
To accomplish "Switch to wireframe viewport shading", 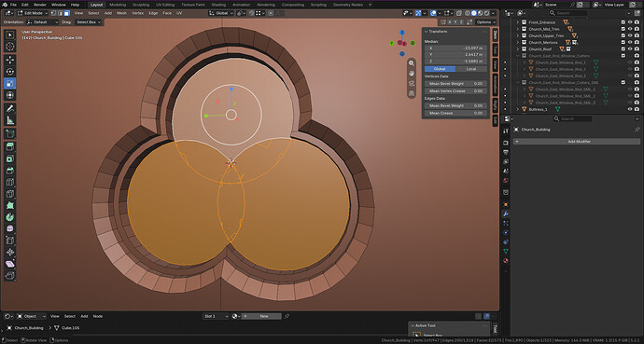I will (468, 13).
